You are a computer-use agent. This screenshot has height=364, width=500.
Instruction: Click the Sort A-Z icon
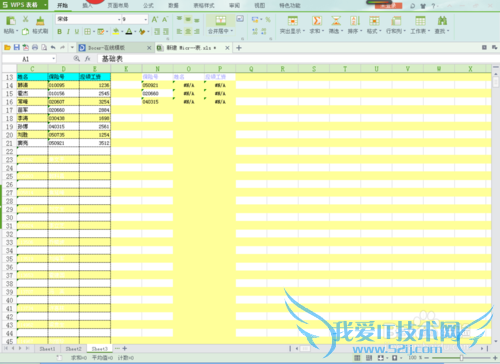(355, 21)
